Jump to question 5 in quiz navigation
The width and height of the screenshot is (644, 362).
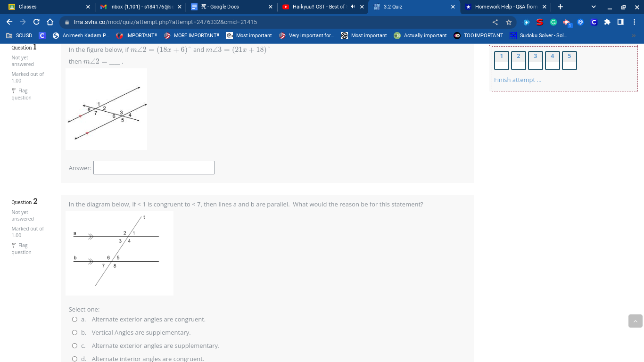point(570,60)
